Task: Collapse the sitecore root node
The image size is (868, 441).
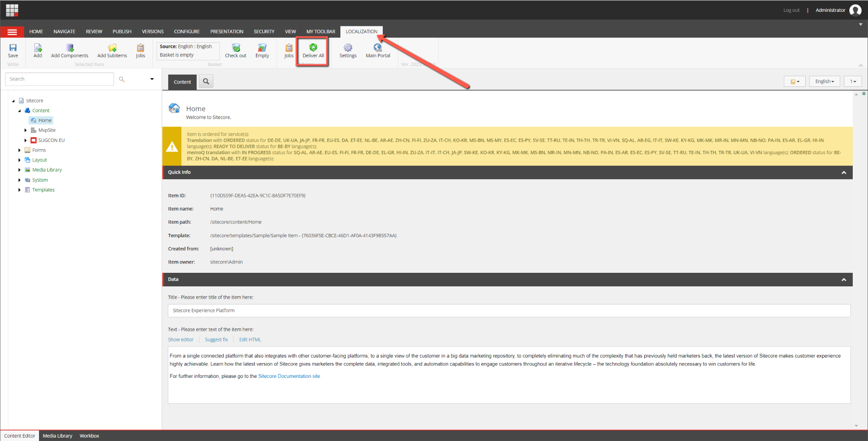Action: tap(14, 101)
